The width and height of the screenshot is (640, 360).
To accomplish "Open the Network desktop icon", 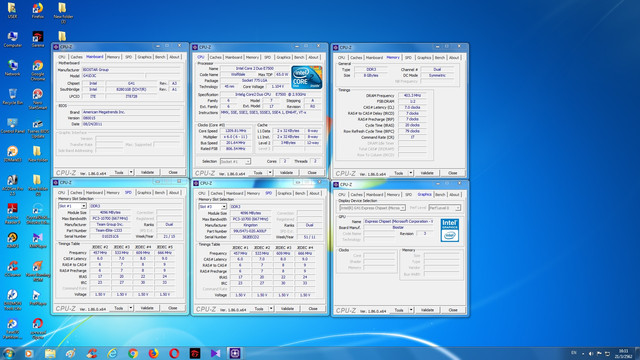I will coord(12,68).
